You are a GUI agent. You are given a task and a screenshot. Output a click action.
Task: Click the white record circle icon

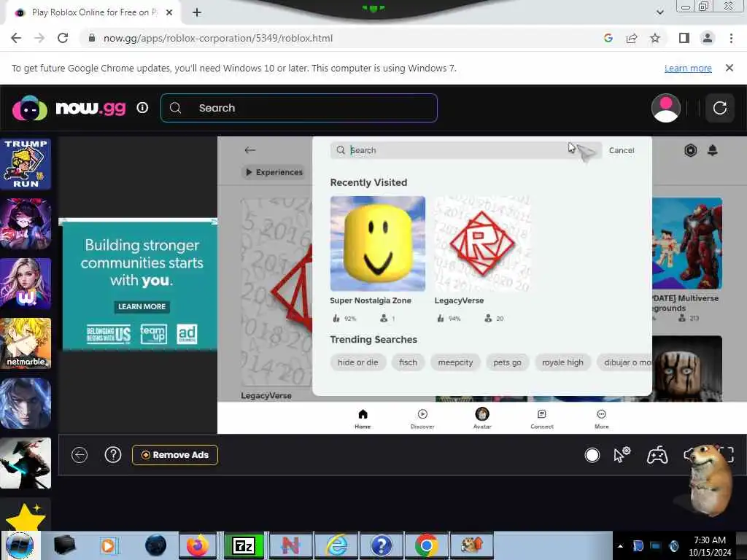[x=592, y=455]
